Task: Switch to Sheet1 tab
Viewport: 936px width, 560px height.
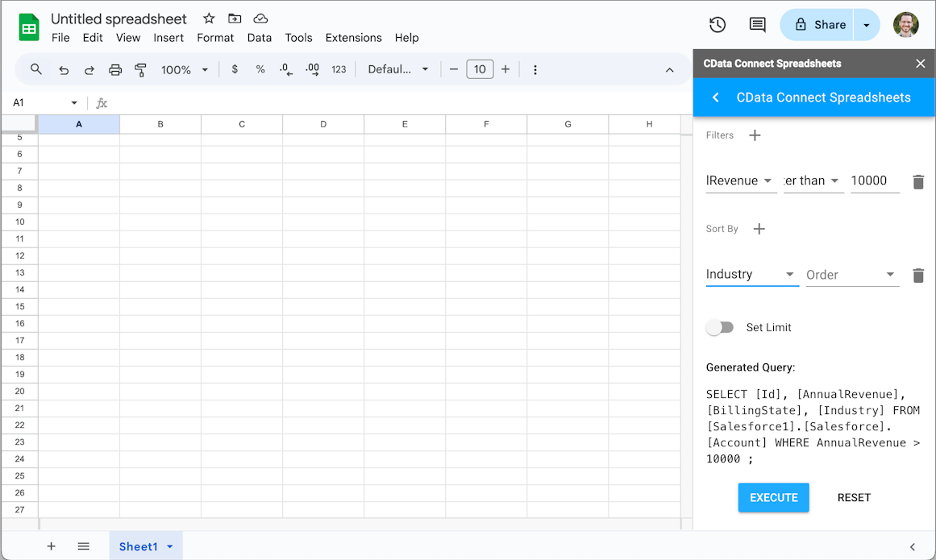Action: (x=139, y=546)
